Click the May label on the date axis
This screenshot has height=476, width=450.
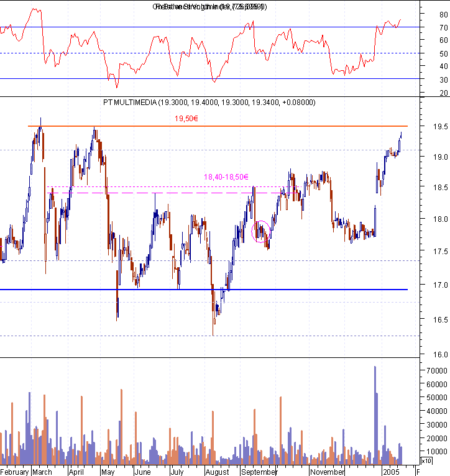(x=108, y=472)
